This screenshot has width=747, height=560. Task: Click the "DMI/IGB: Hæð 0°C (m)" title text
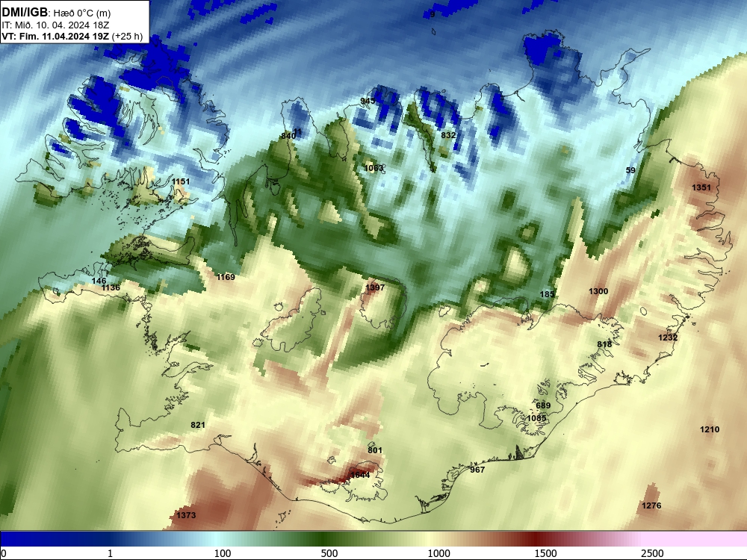click(x=56, y=13)
